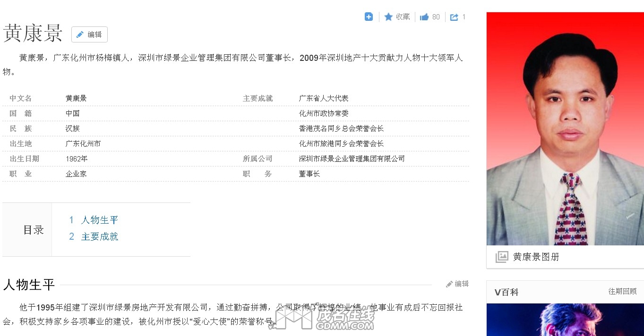Click the portrait photo of 黄康景
Screen dimensions: 644x336
[x=565, y=128]
